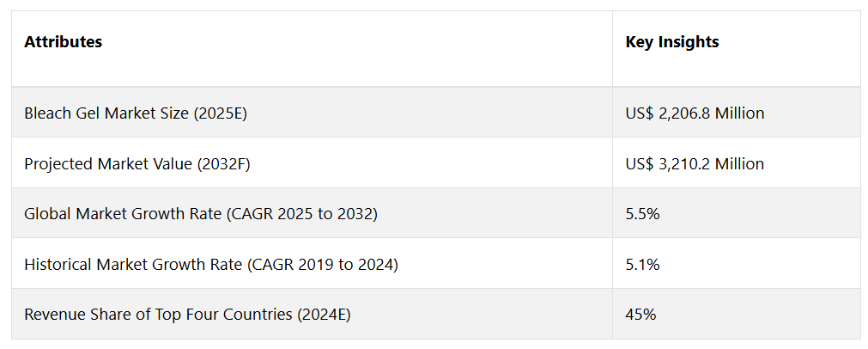Click the US$ 2,206.8 Million value
Screen dimensions: 868x349
pos(695,113)
